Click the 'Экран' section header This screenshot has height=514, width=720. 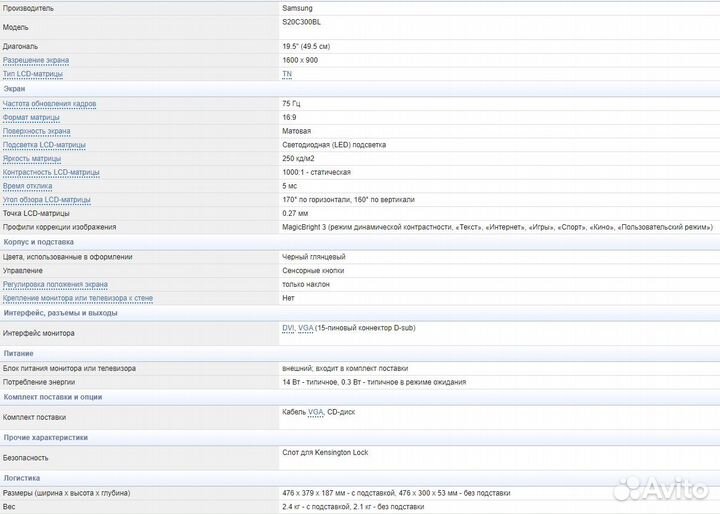[x=14, y=89]
